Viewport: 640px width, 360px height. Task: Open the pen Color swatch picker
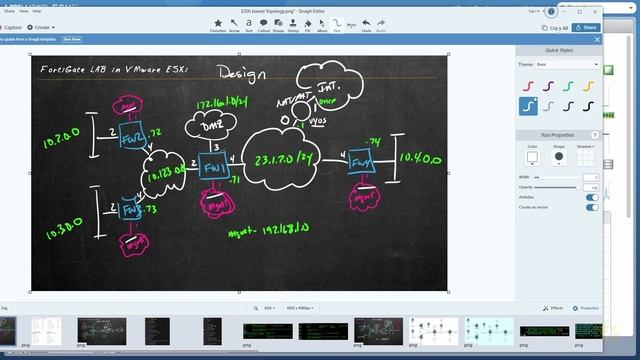coord(532,158)
